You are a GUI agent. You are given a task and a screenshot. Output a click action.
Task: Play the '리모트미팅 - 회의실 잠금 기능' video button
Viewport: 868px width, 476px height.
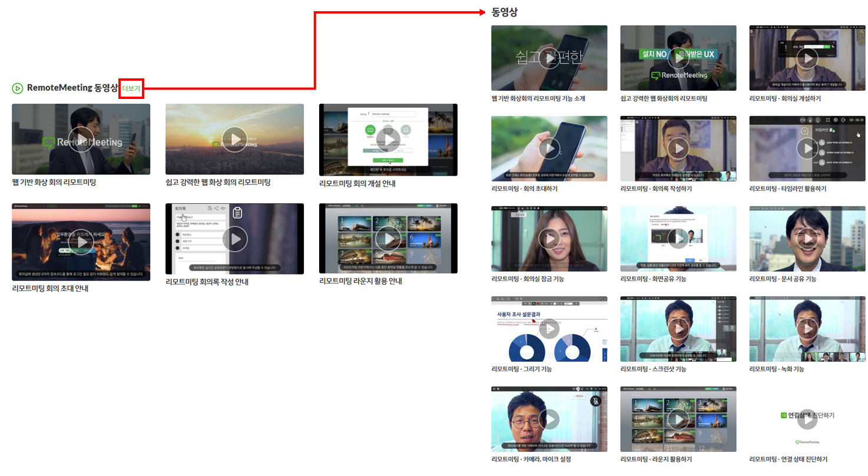[549, 238]
